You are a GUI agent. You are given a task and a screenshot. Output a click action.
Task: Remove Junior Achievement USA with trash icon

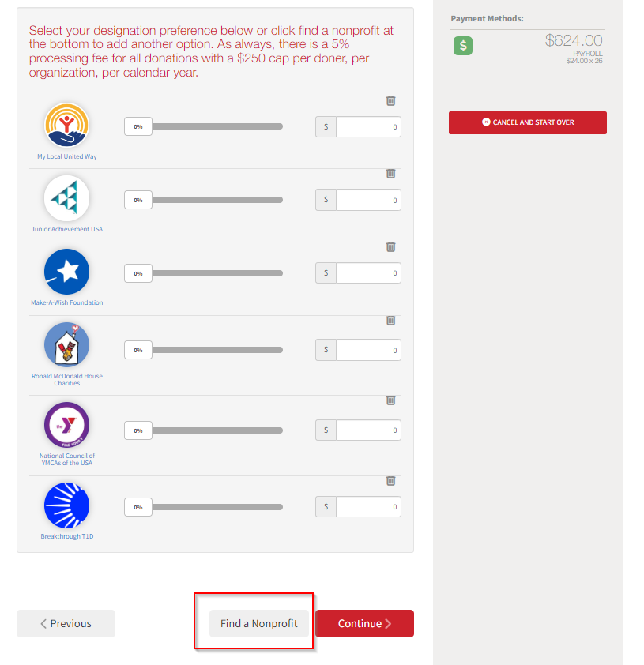tap(390, 174)
